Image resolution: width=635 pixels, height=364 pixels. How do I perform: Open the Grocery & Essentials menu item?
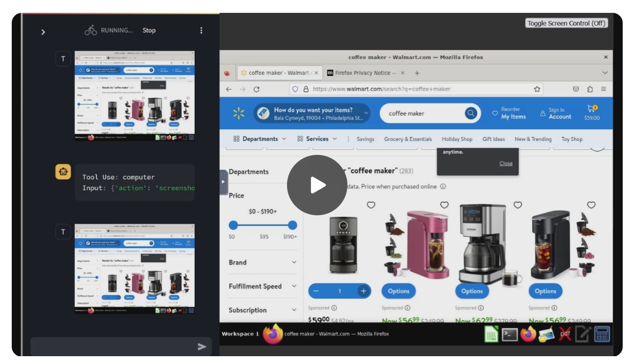pyautogui.click(x=408, y=139)
